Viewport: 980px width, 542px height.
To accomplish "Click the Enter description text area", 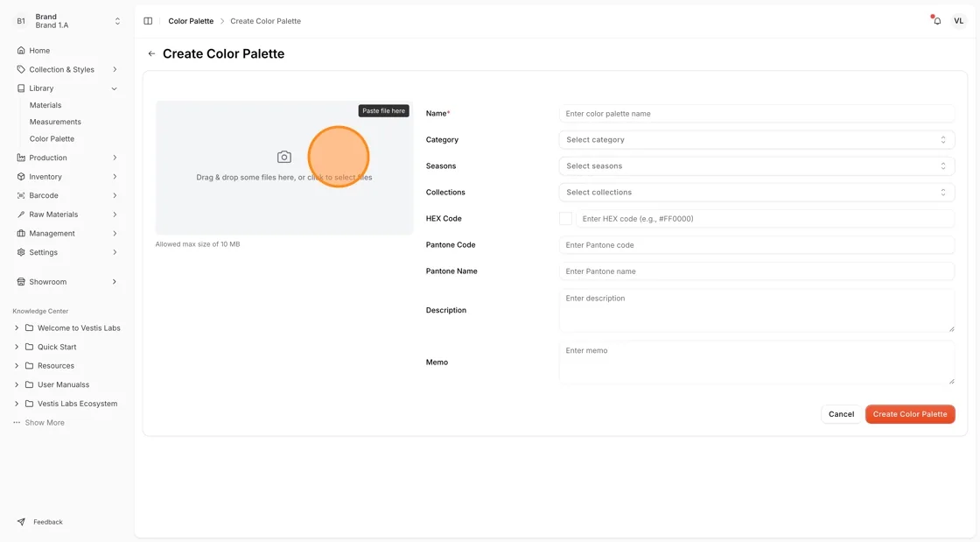I will [756, 310].
